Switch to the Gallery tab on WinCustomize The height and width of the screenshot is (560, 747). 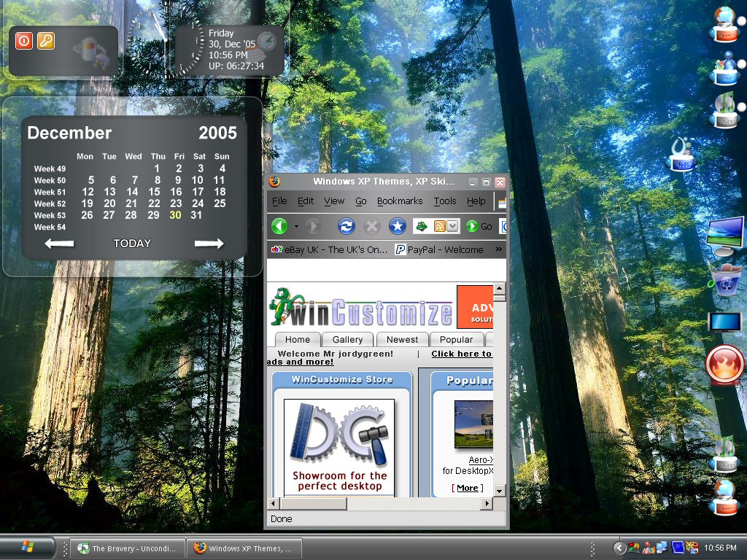347,340
